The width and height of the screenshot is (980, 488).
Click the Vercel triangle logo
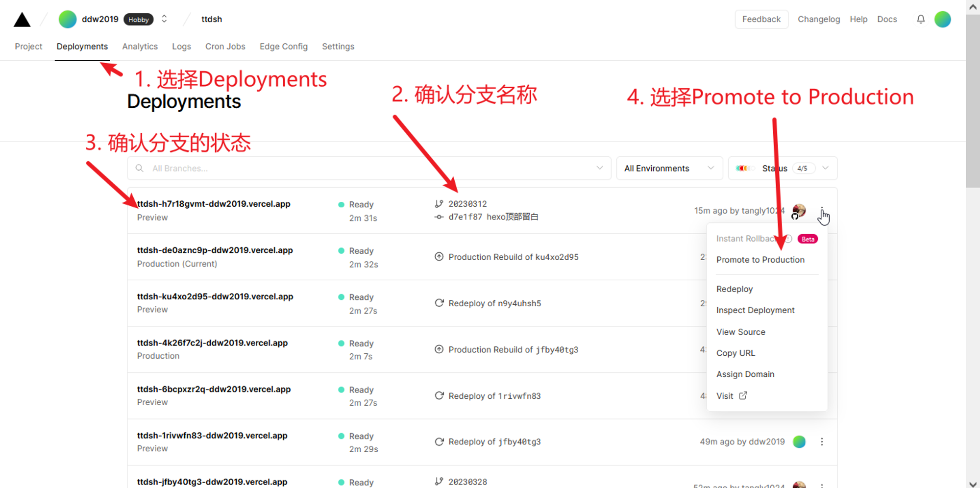(x=21, y=19)
